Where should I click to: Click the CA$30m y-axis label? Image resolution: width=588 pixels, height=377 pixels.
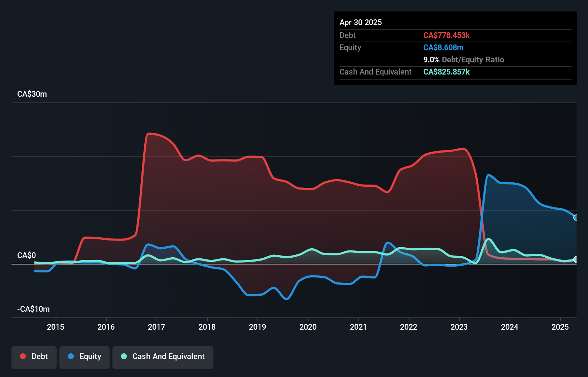32,94
